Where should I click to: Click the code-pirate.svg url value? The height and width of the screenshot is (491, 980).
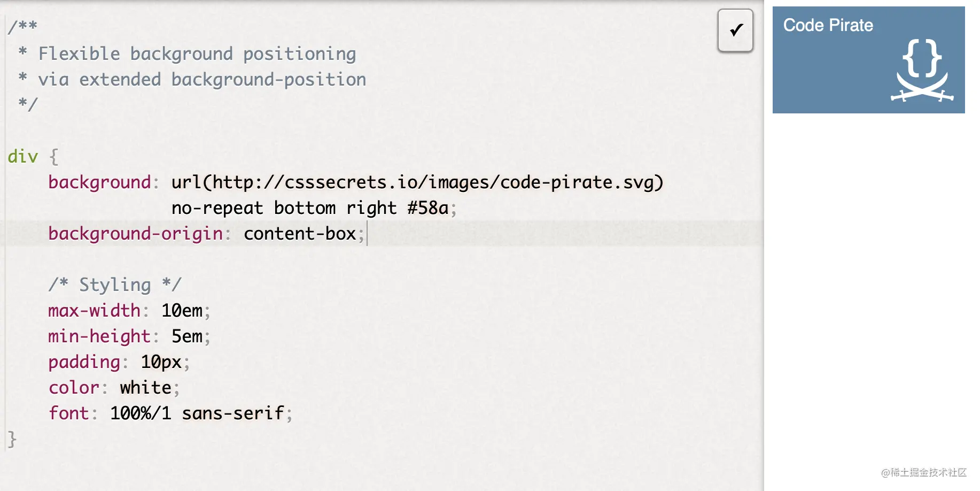(x=417, y=182)
